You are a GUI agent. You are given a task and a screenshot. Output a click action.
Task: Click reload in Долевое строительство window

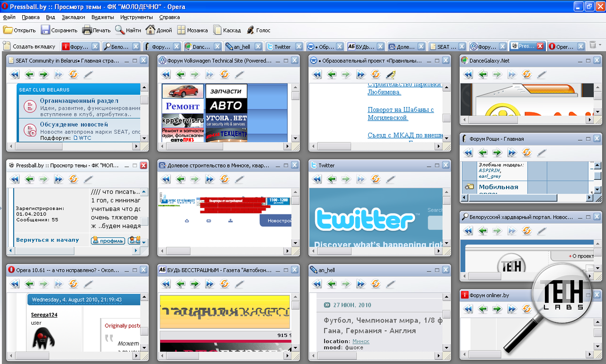pyautogui.click(x=225, y=179)
